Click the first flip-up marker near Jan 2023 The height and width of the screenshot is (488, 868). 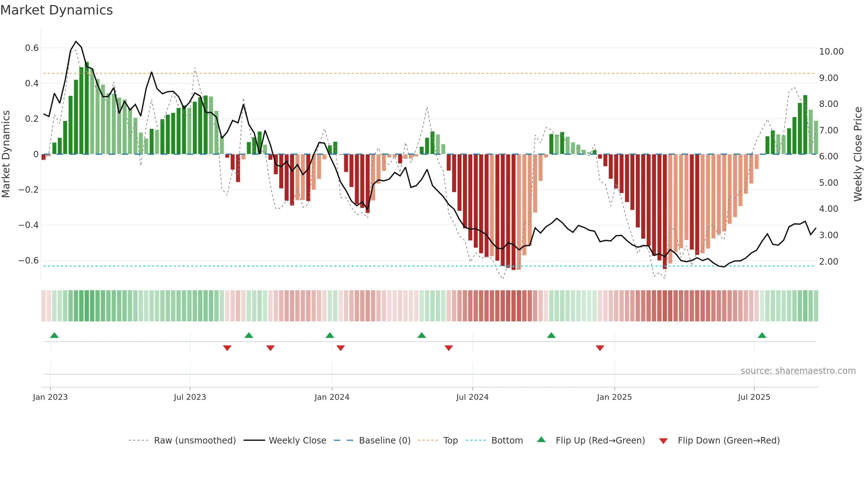pos(54,335)
